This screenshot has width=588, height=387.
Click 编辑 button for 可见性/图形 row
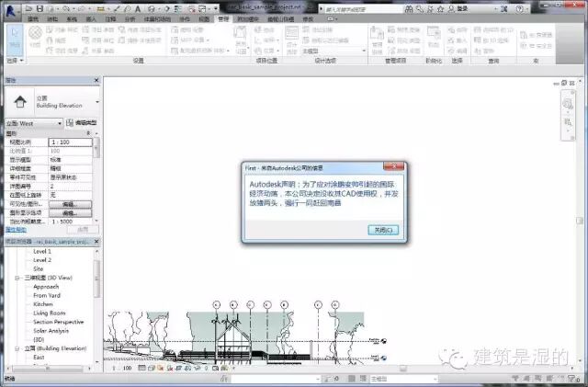(70, 204)
